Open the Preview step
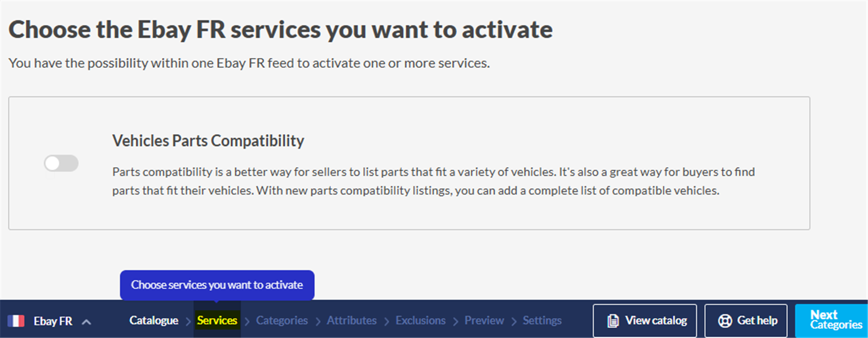This screenshot has height=338, width=868. [x=484, y=321]
